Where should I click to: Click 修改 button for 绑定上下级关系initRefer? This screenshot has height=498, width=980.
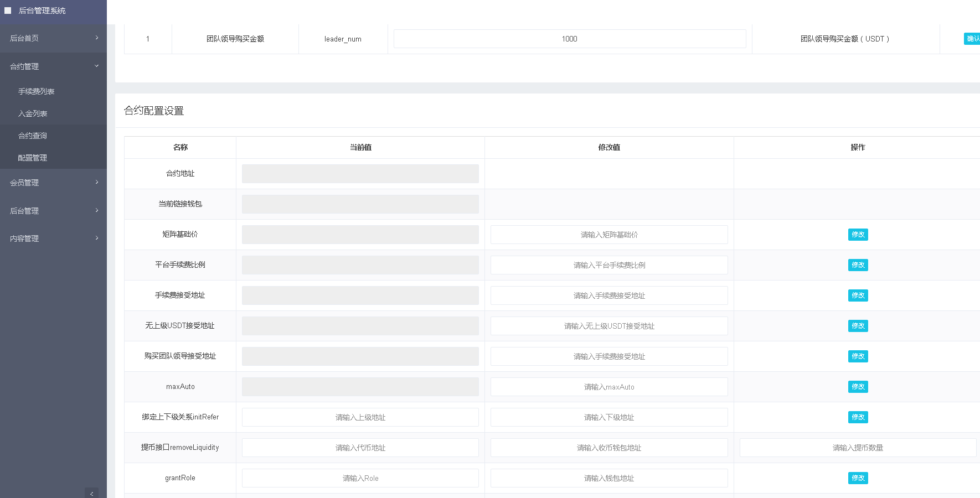(858, 417)
